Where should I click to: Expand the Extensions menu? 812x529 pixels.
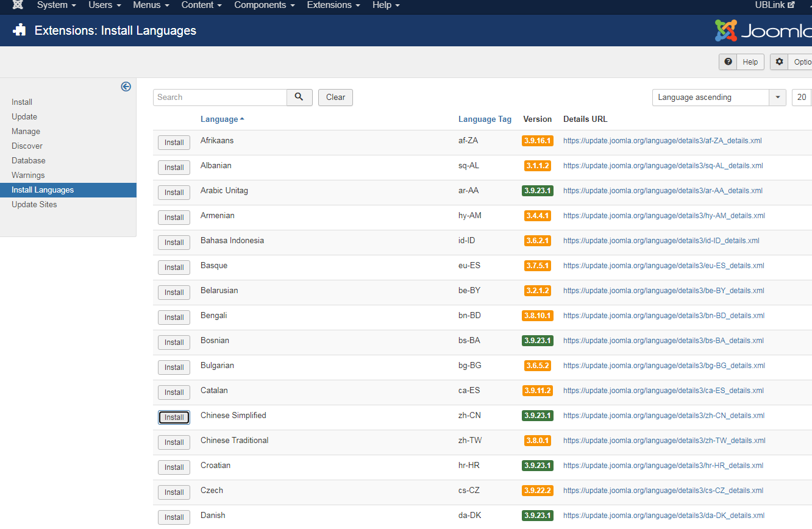pos(333,5)
